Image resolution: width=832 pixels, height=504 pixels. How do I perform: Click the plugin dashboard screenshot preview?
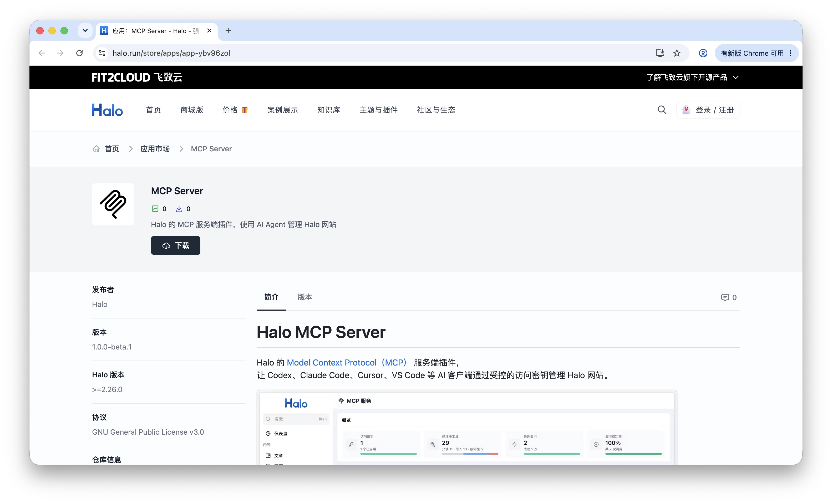click(x=467, y=428)
